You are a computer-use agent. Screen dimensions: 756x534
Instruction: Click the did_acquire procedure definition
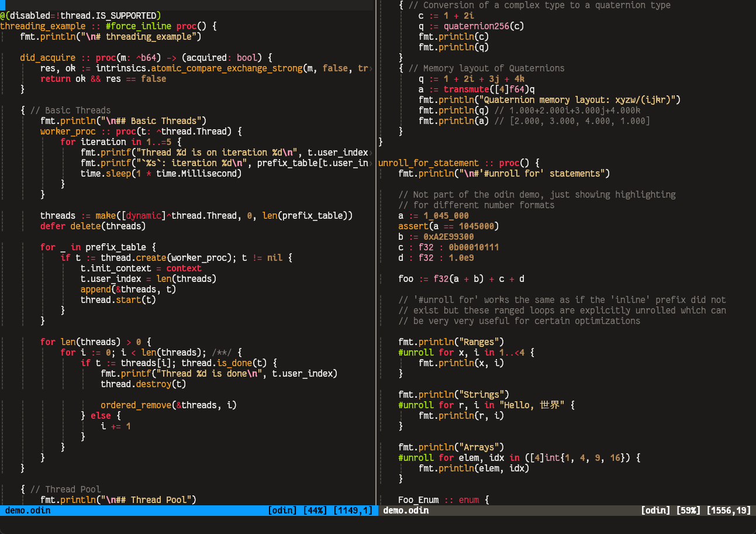[48, 58]
